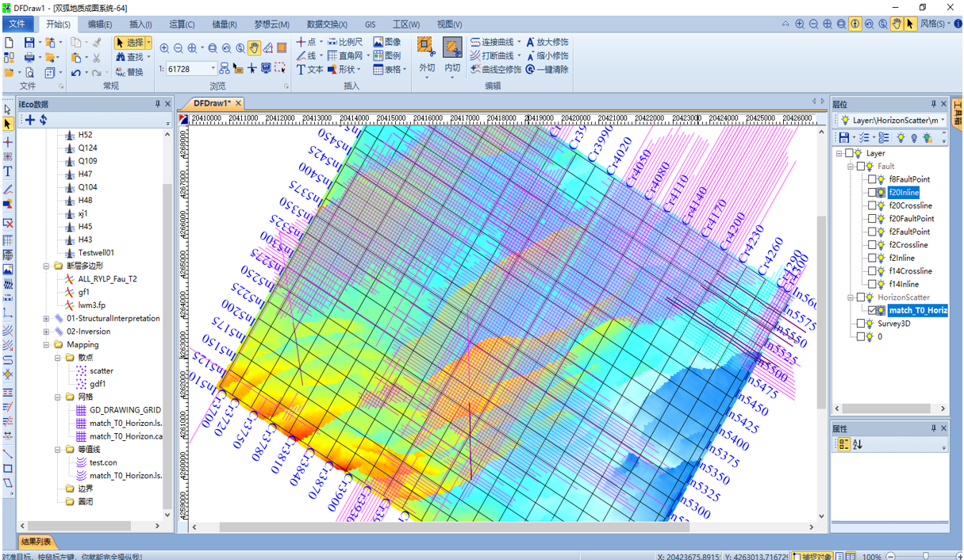The width and height of the screenshot is (964, 560).
Task: Select the pan hand tool in ribbon
Action: point(254,48)
